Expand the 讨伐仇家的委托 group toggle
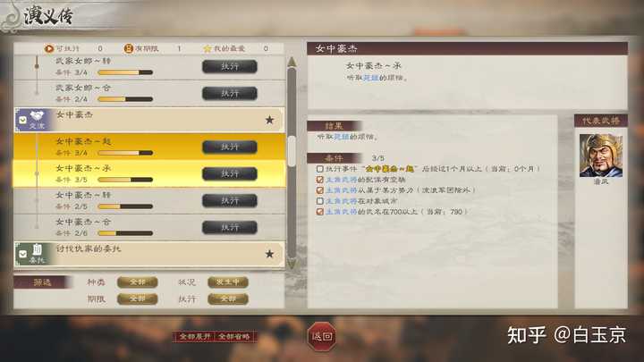Screen dimensions: 644x362 pyautogui.click(x=22, y=254)
